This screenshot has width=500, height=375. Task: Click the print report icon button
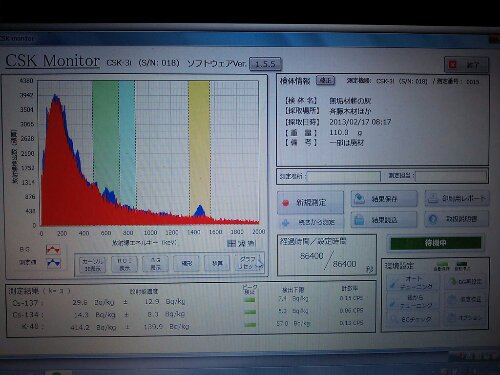coord(457,198)
